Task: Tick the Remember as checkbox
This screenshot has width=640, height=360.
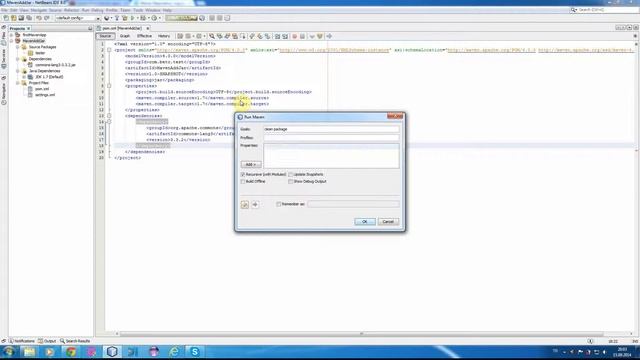Action: tap(278, 204)
